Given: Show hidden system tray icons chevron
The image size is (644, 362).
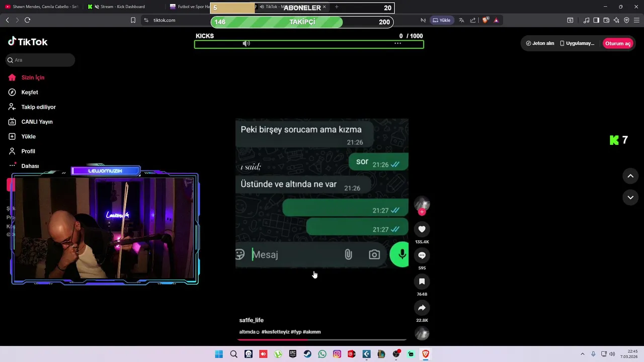Looking at the screenshot, I should [x=583, y=354].
